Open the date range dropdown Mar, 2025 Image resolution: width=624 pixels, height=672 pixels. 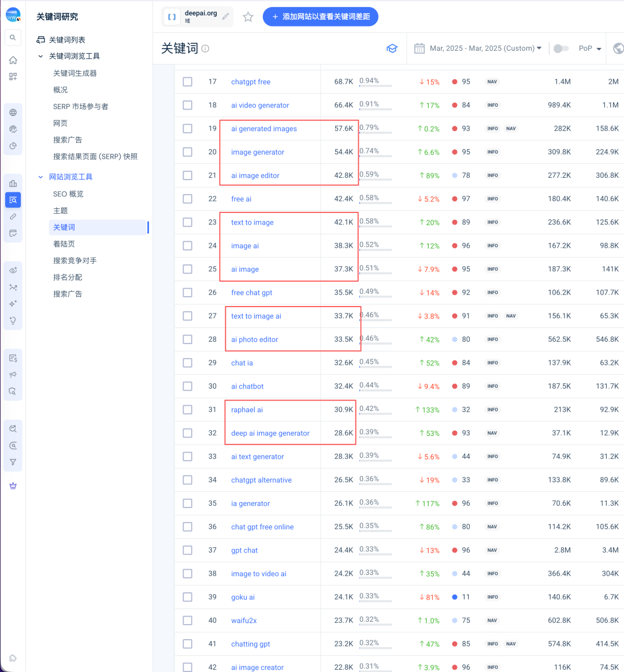pos(485,48)
